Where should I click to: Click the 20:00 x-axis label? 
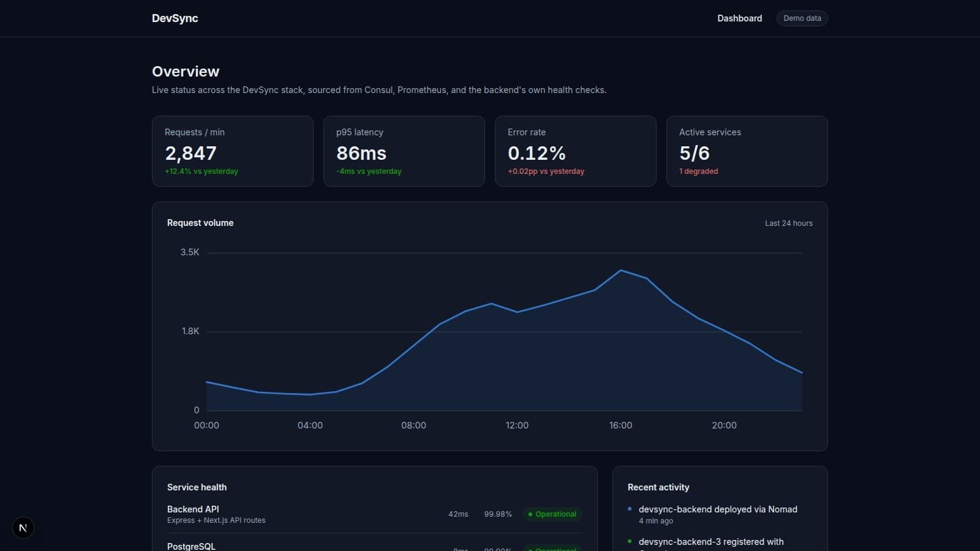pyautogui.click(x=724, y=425)
